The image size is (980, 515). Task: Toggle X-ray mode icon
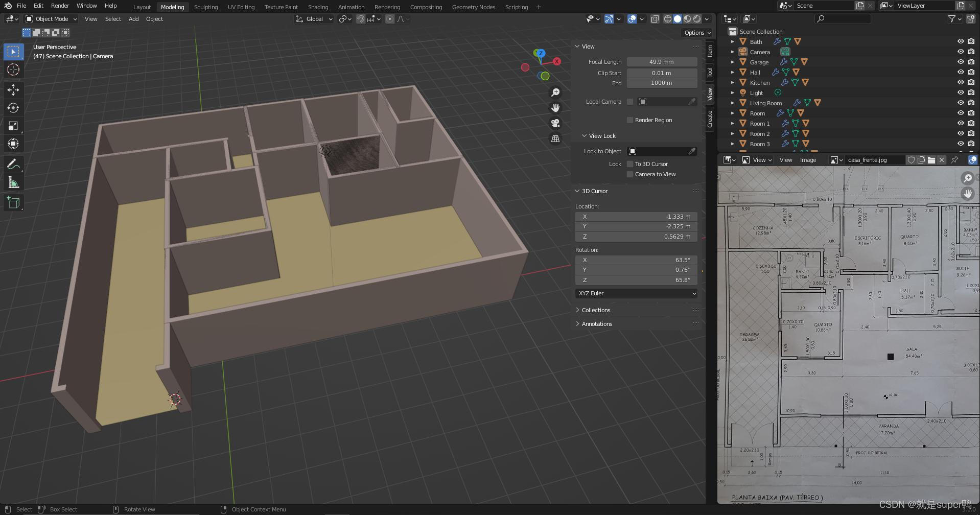tap(655, 19)
